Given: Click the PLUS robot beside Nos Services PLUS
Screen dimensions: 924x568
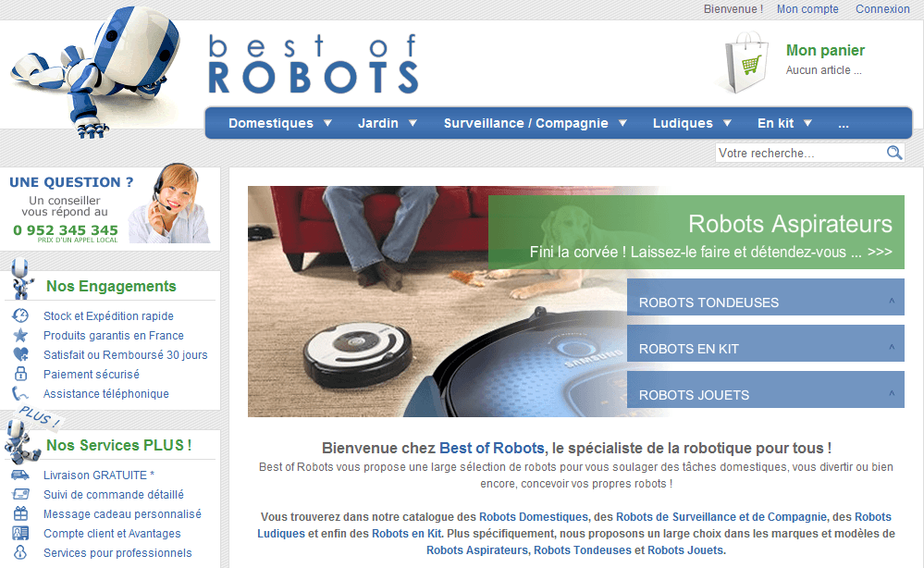Looking at the screenshot, I should click(x=23, y=439).
